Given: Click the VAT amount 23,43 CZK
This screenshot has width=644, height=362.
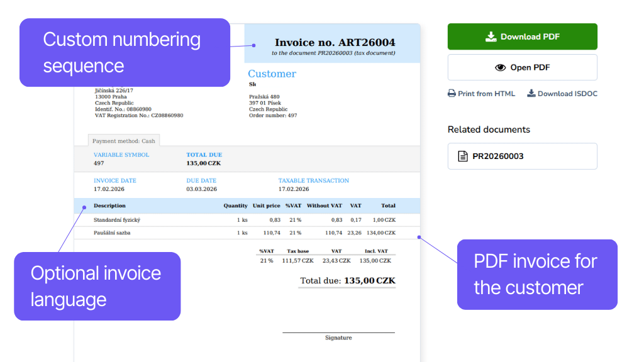Looking at the screenshot, I should pyautogui.click(x=336, y=261).
